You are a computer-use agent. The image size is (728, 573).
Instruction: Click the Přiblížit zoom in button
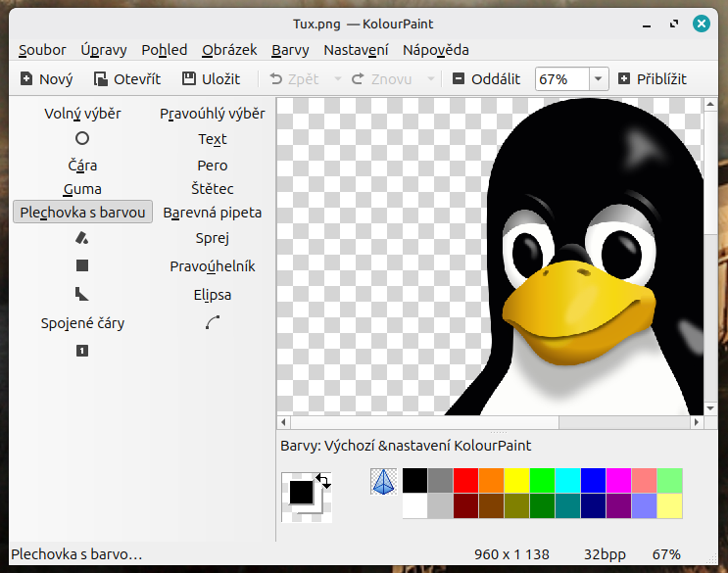coord(652,79)
